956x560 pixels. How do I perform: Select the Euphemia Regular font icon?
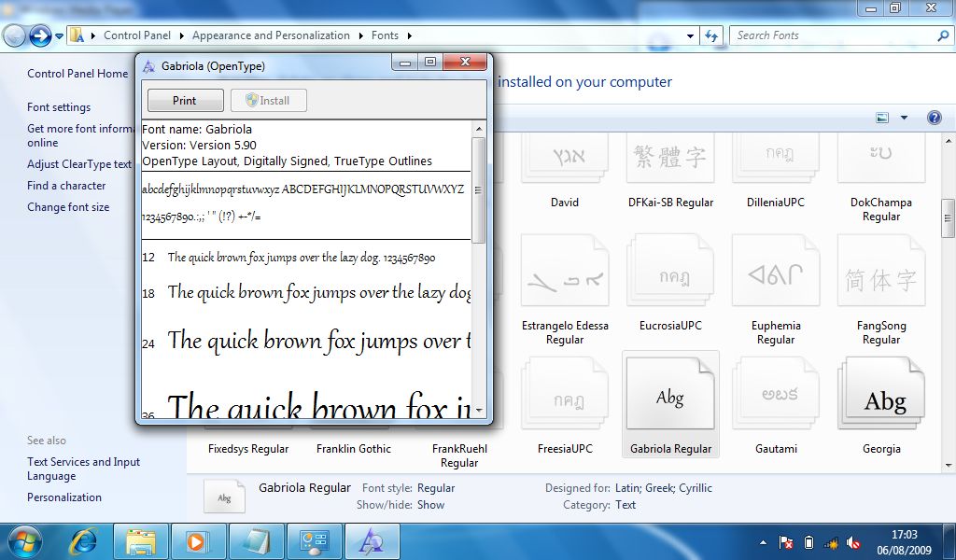pos(776,271)
